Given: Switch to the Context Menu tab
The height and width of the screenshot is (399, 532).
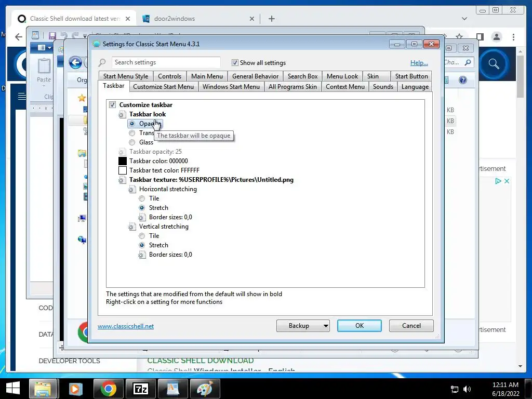Looking at the screenshot, I should point(345,87).
